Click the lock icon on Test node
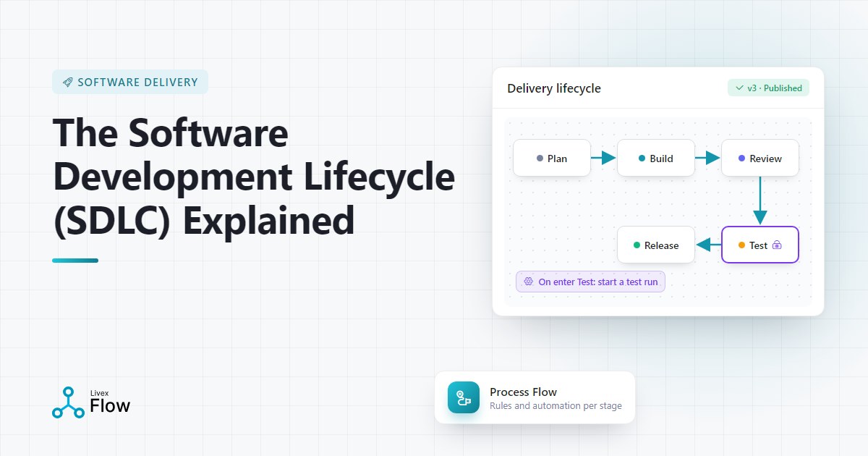The image size is (868, 456). 777,245
